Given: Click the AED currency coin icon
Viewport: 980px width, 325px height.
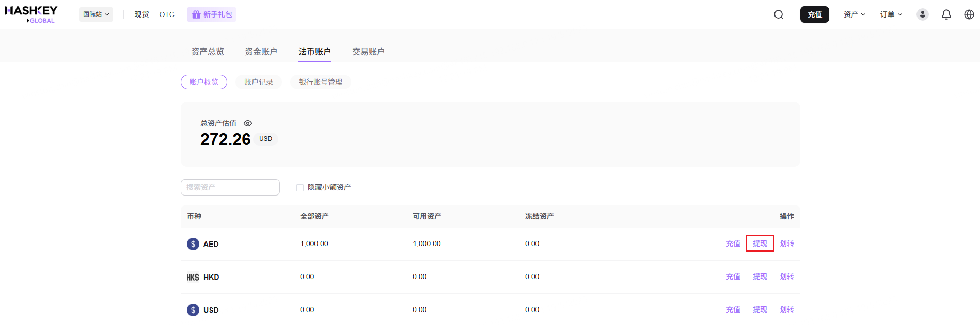Looking at the screenshot, I should 193,244.
